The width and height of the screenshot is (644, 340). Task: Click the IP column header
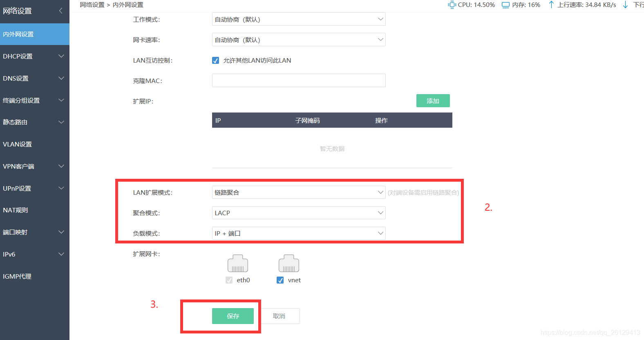point(218,120)
